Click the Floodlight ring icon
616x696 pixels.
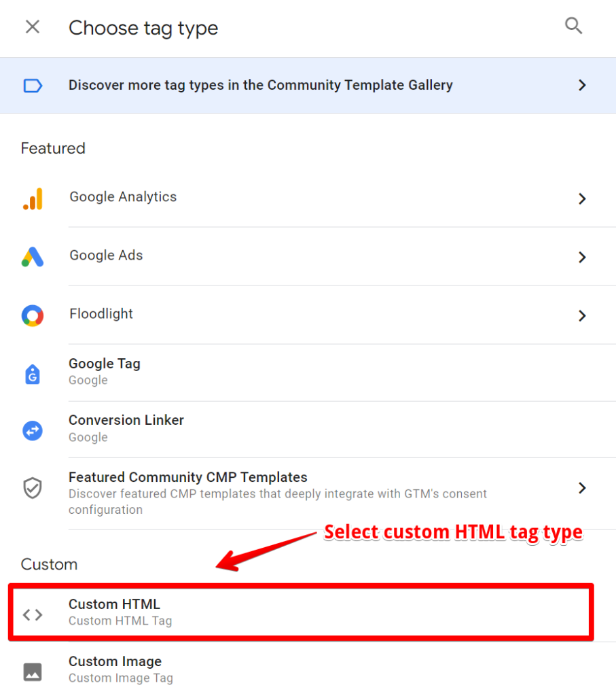[33, 315]
